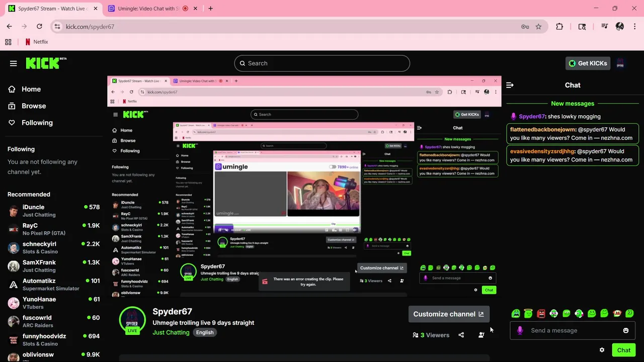Open the Kick hamburger sidebar menu

pyautogui.click(x=13, y=63)
